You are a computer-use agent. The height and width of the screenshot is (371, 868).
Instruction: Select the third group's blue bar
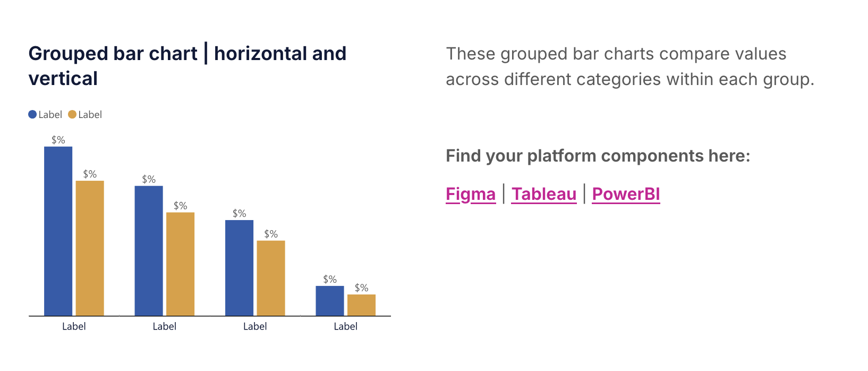pyautogui.click(x=239, y=268)
